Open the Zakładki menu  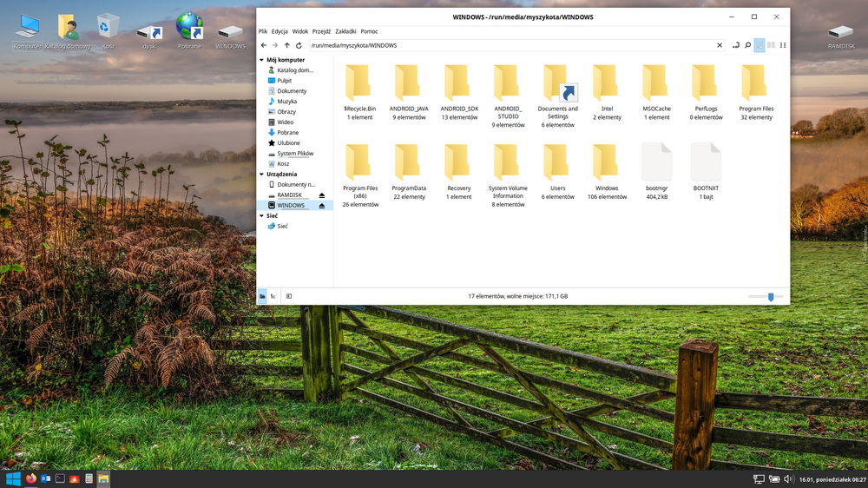346,31
